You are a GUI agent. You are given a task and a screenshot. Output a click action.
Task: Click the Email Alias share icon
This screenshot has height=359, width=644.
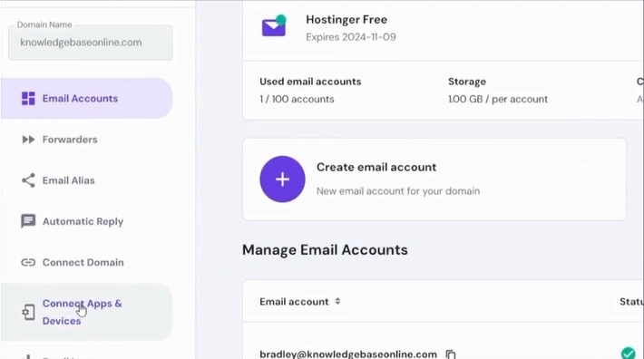click(x=28, y=180)
